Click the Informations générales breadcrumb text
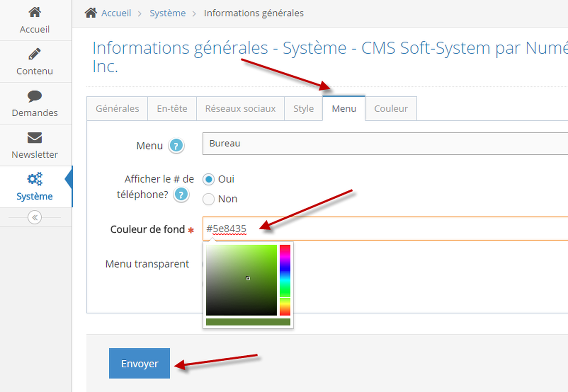This screenshot has width=568, height=392. click(254, 13)
